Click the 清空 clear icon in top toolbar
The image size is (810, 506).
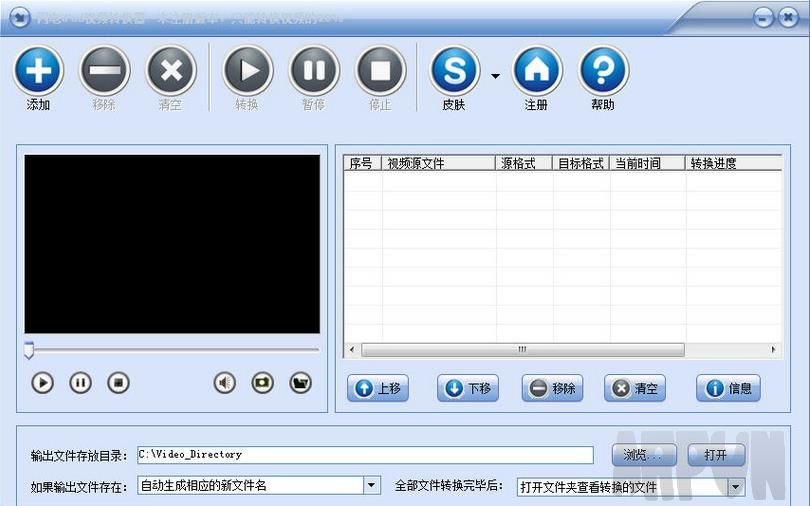171,70
